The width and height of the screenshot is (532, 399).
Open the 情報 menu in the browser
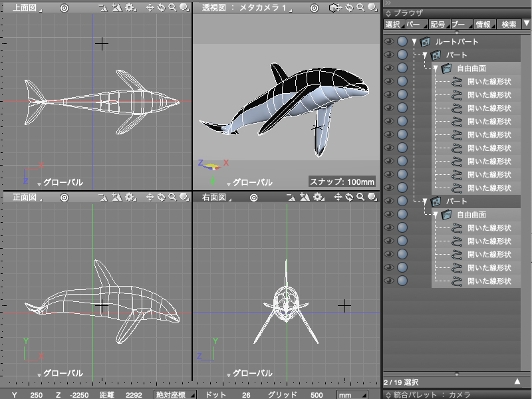483,24
